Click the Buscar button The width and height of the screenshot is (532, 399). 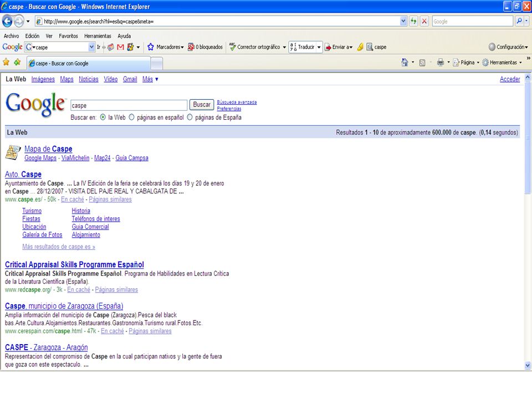click(x=202, y=105)
